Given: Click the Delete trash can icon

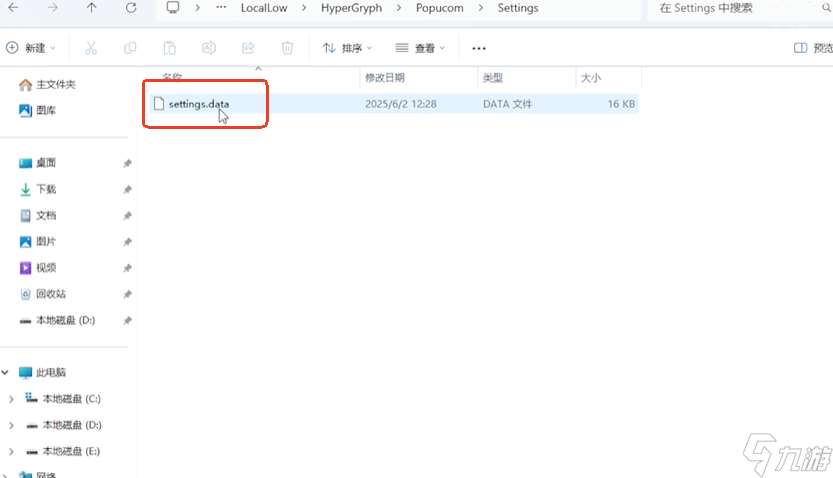Looking at the screenshot, I should pos(287,48).
